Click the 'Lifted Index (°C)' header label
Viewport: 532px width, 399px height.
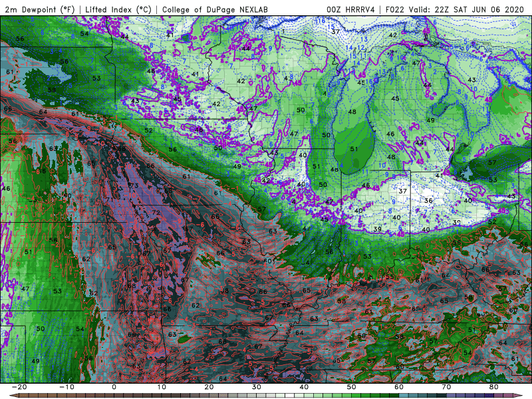(x=118, y=9)
